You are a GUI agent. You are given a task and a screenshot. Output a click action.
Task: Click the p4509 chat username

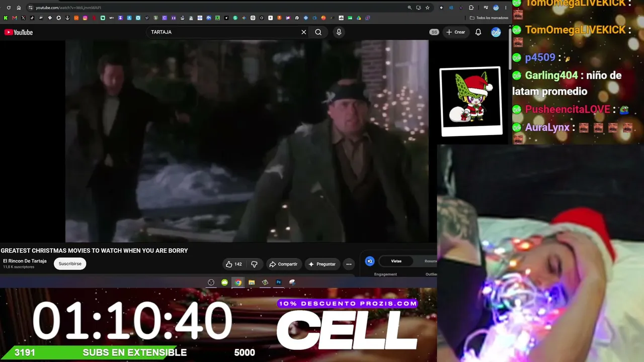click(540, 57)
